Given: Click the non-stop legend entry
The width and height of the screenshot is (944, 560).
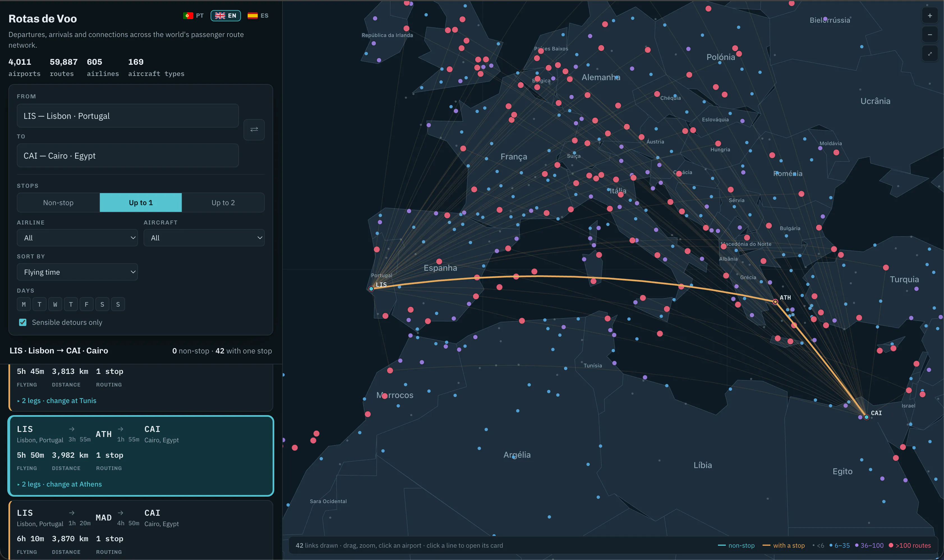Looking at the screenshot, I should click(x=736, y=545).
